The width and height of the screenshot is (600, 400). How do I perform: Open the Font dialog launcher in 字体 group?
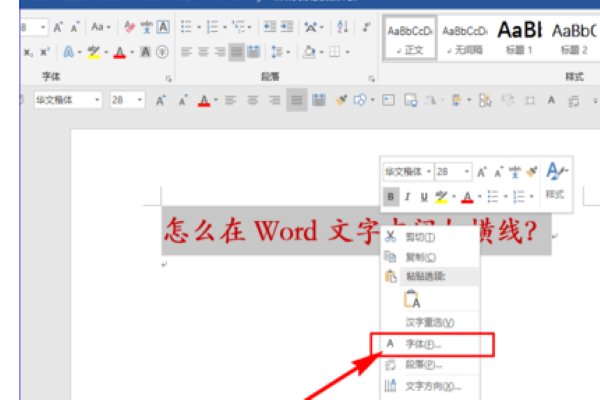pyautogui.click(x=169, y=78)
